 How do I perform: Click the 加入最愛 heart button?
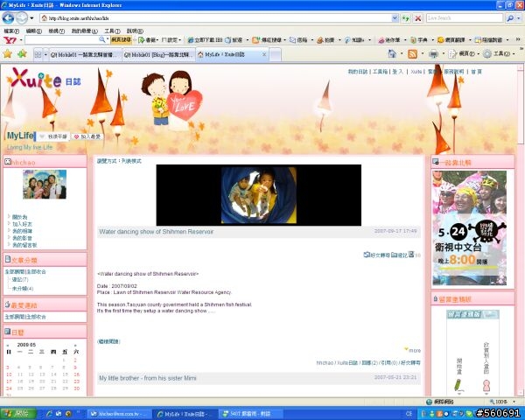click(x=87, y=136)
